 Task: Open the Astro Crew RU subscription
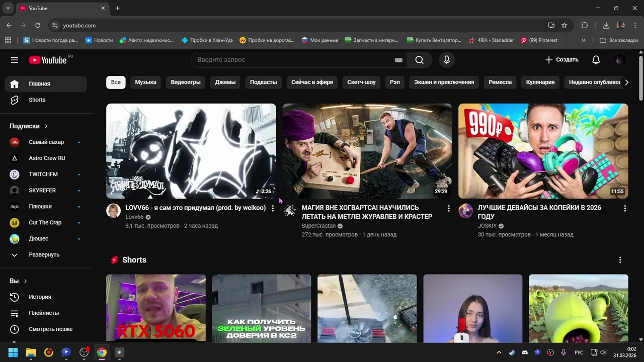[46, 158]
